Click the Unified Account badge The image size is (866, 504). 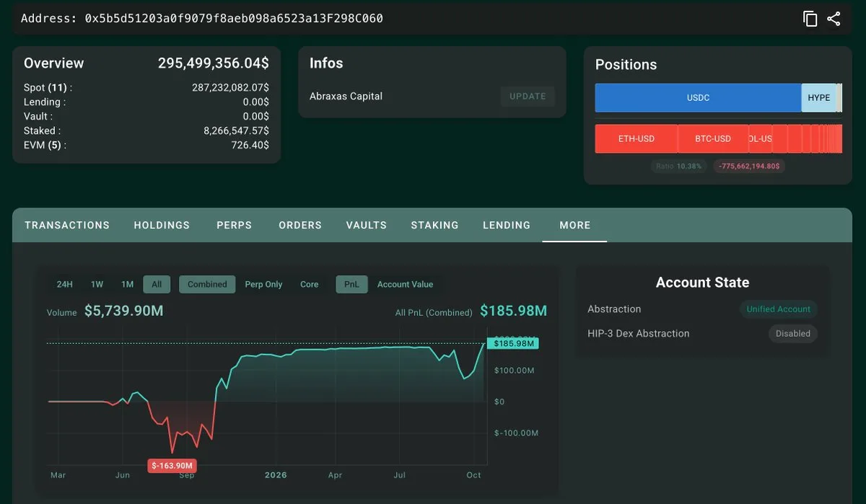[x=778, y=309]
